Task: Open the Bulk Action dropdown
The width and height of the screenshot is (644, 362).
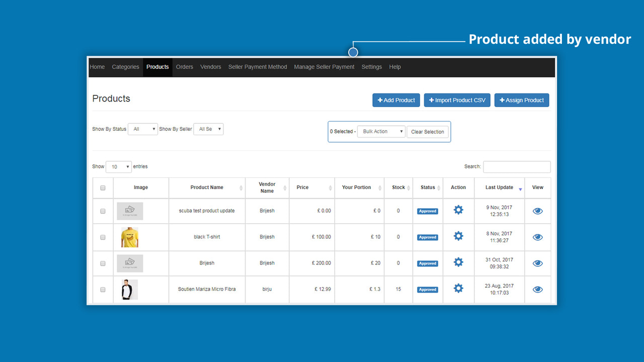Action: click(x=381, y=131)
